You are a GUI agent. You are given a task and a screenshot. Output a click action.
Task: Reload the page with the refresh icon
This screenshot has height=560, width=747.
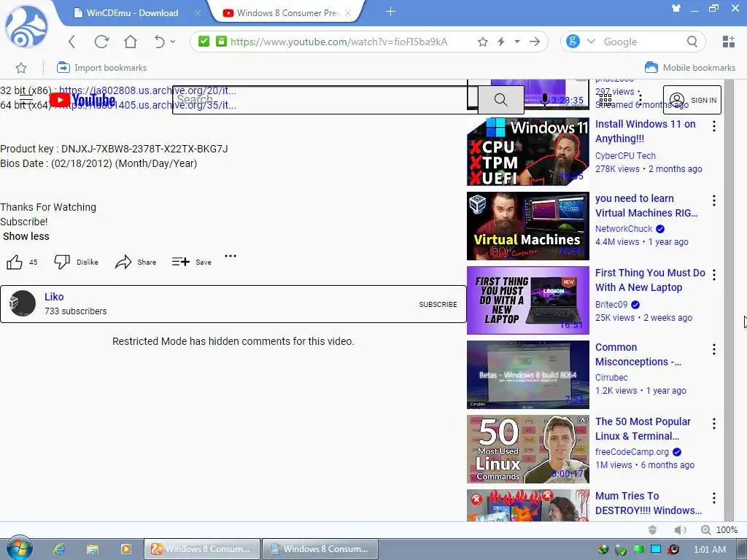pos(101,42)
